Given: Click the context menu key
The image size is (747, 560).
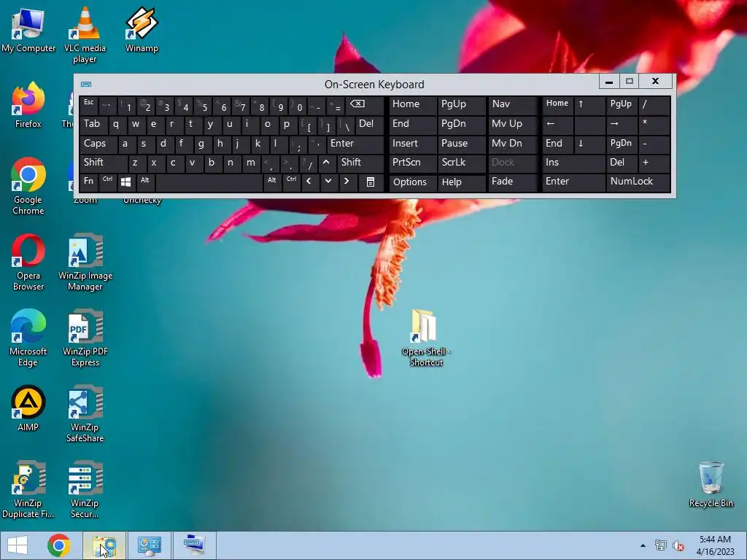Looking at the screenshot, I should pyautogui.click(x=370, y=182).
